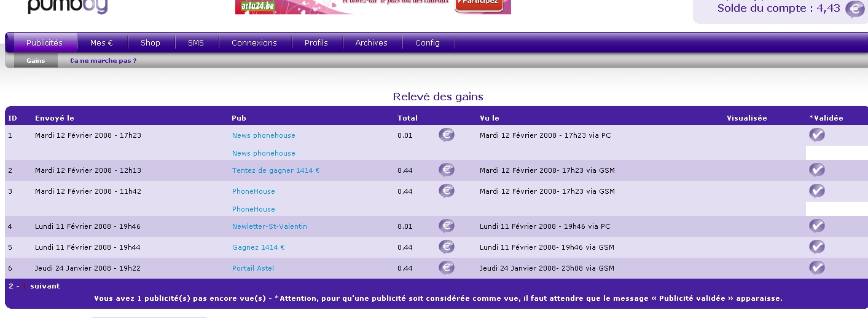The width and height of the screenshot is (868, 318).
Task: Click euro icon in Newletter-St-Valentin row
Action: point(447,226)
